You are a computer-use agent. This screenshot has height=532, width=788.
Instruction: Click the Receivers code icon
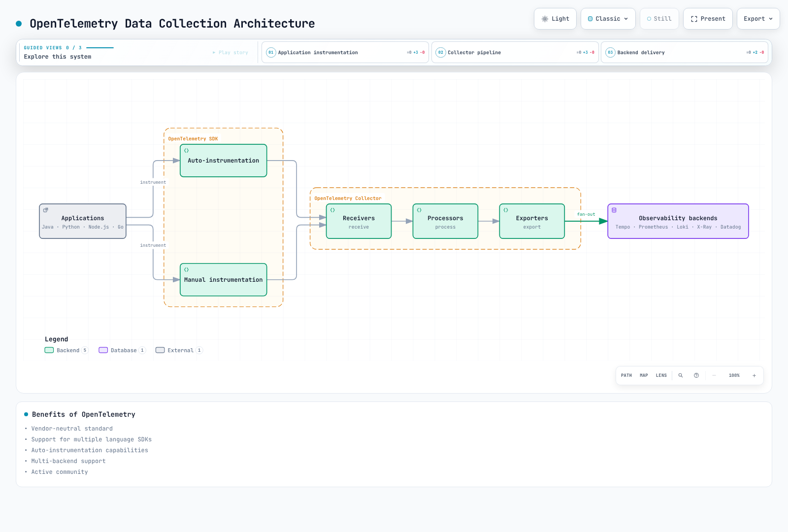click(x=332, y=210)
